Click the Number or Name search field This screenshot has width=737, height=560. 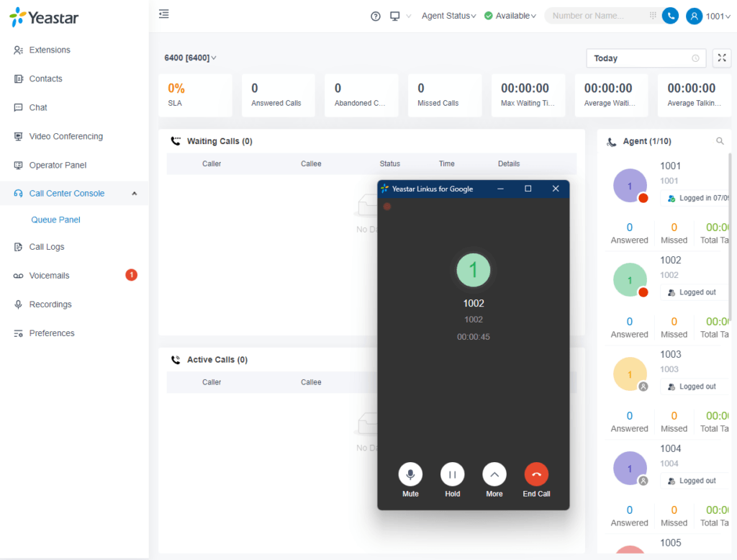point(597,15)
